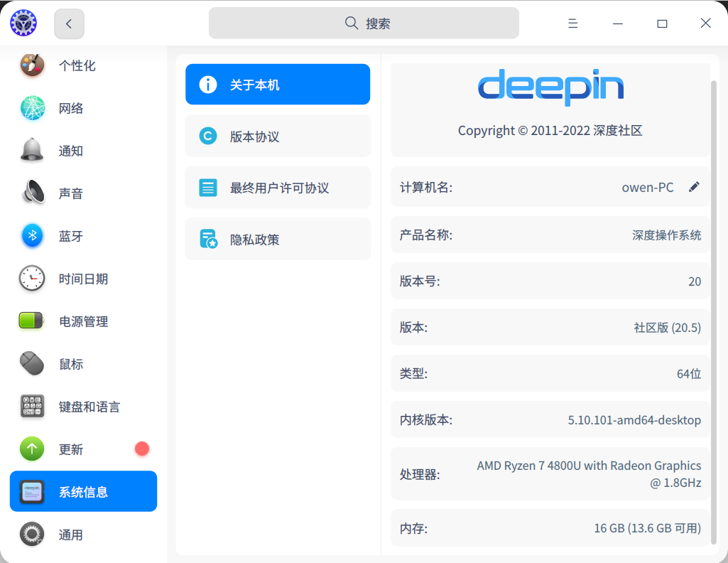Viewport: 728px width, 563px height.
Task: Open the Notification (通知) bell icon
Action: [x=32, y=151]
